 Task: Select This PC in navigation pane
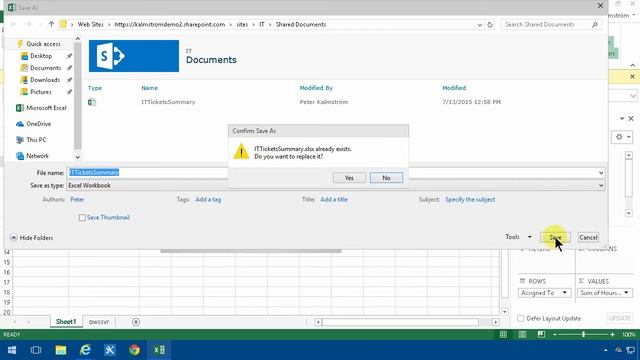(x=36, y=140)
